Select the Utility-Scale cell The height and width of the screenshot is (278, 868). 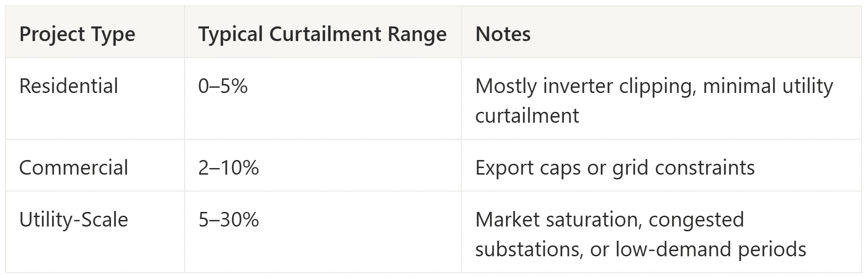click(x=74, y=220)
